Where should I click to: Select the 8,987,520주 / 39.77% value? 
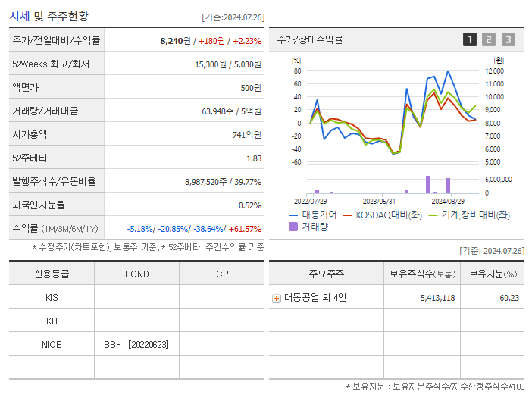(x=223, y=182)
